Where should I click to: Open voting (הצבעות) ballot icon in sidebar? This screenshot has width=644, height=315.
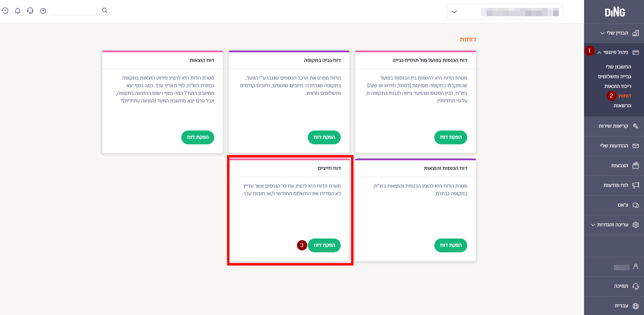pos(635,165)
